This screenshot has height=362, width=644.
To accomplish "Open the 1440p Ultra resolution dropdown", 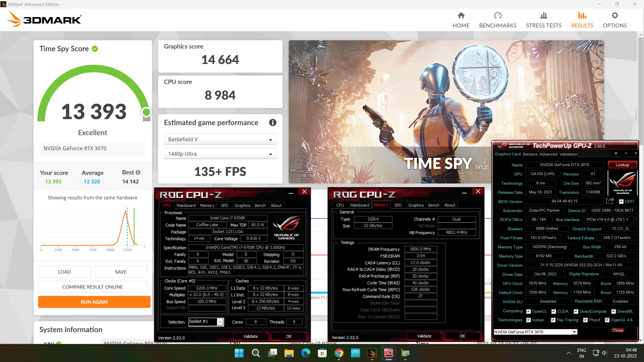I will point(220,154).
